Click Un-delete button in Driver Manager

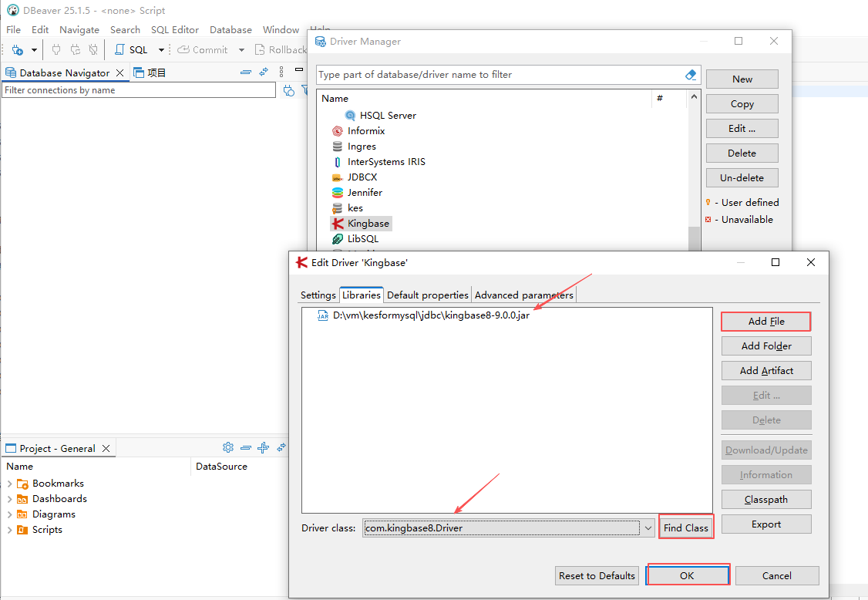tap(742, 178)
